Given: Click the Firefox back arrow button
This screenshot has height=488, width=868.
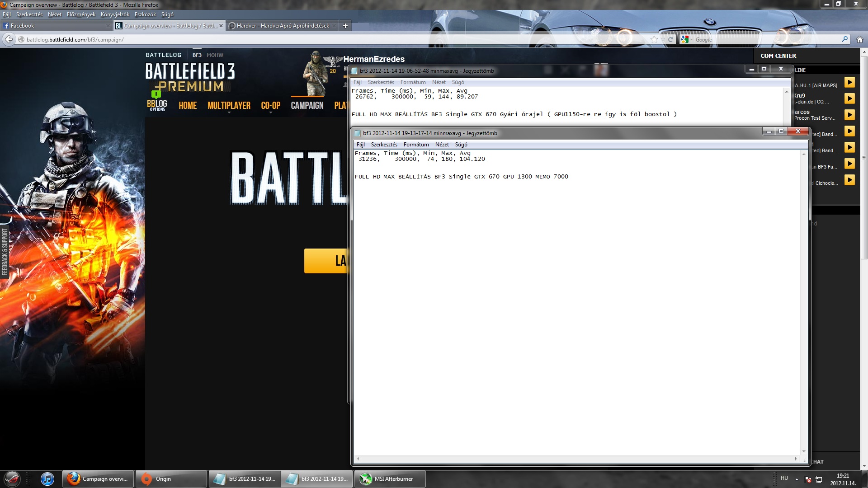Looking at the screenshot, I should [x=9, y=40].
